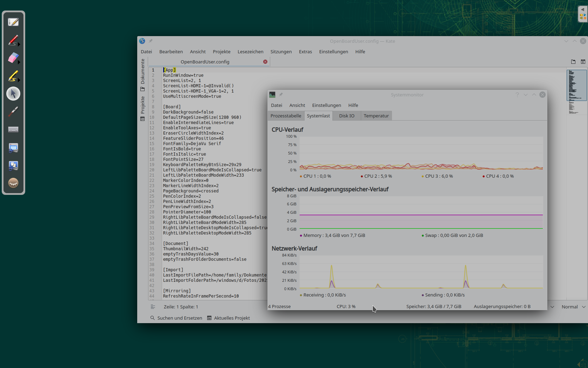Open the Normal mode dropdown in Kate's statusbar
Image resolution: width=588 pixels, height=368 pixels.
click(x=573, y=307)
